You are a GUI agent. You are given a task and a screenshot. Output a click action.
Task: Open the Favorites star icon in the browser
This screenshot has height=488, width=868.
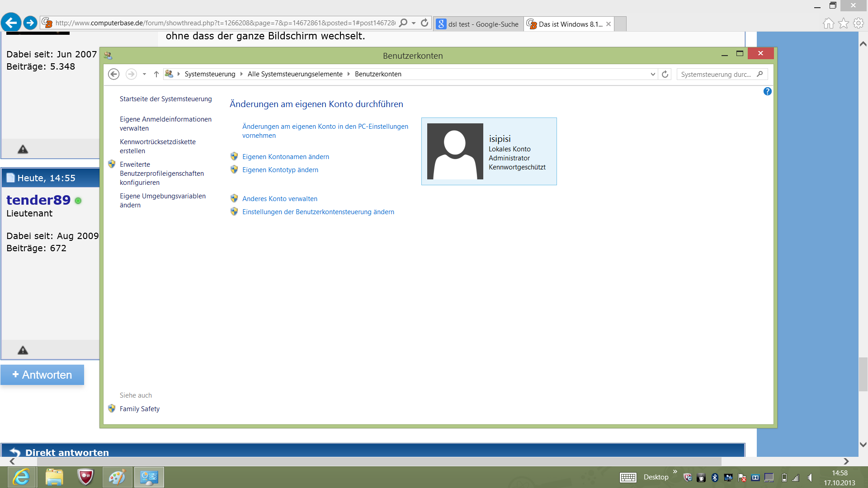[843, 23]
